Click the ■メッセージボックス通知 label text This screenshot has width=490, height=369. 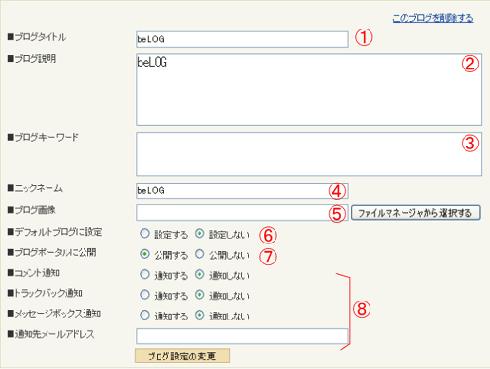click(54, 313)
